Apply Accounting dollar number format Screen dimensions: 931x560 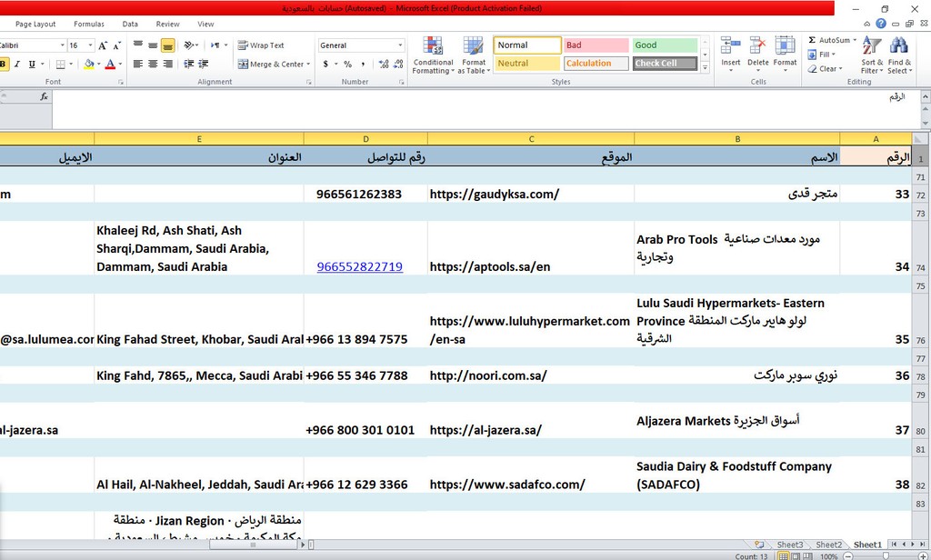point(325,65)
